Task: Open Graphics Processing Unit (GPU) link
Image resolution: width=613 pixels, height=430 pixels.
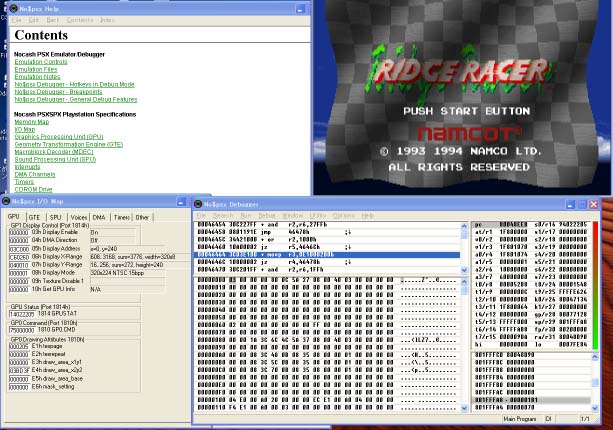Action: [59, 136]
